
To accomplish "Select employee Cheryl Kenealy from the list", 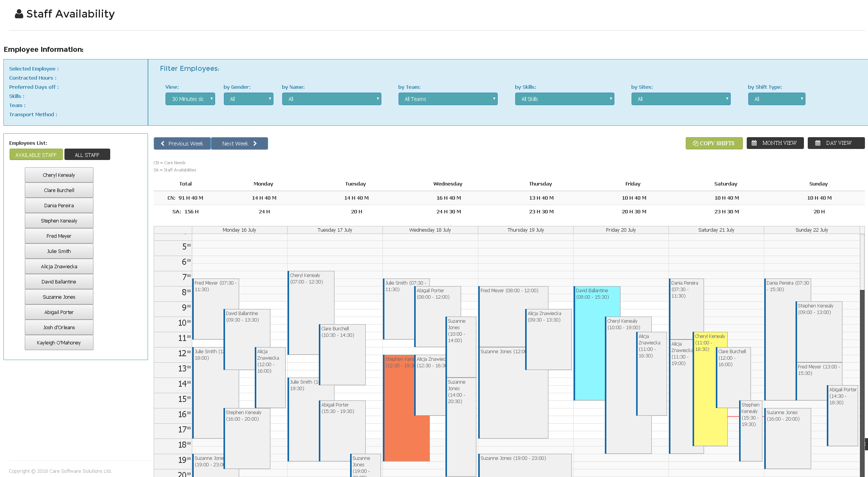I will coord(59,175).
